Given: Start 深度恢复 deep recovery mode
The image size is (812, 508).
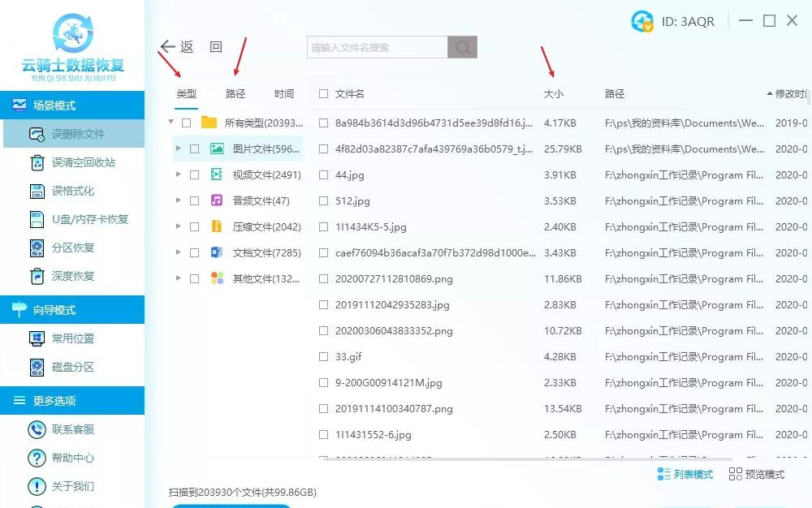Looking at the screenshot, I should click(37, 276).
